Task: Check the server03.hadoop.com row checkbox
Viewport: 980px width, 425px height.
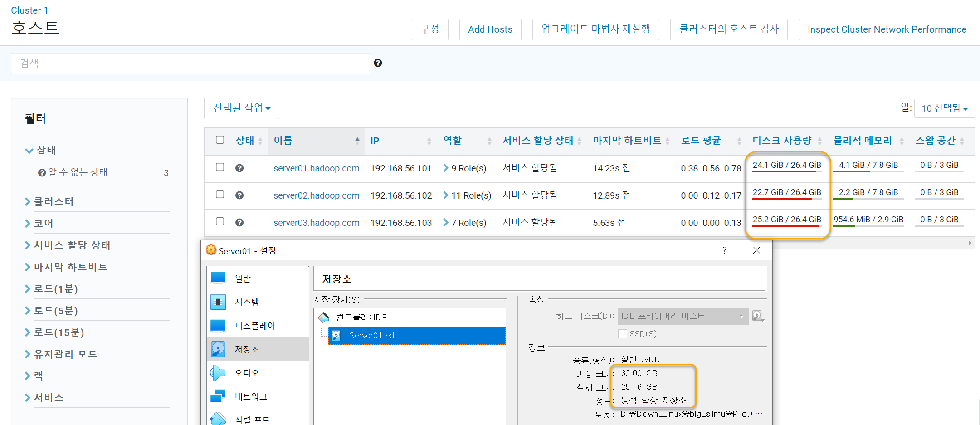Action: 220,221
